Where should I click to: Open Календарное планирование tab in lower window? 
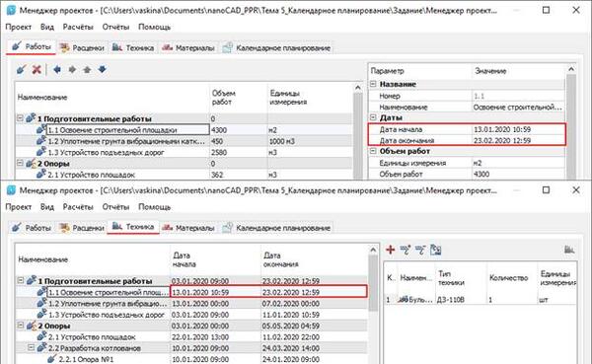[x=276, y=228]
